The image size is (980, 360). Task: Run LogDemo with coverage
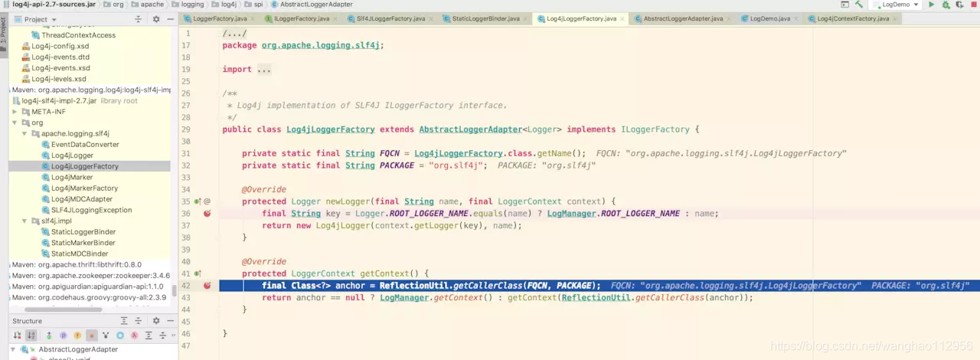pyautogui.click(x=960, y=5)
